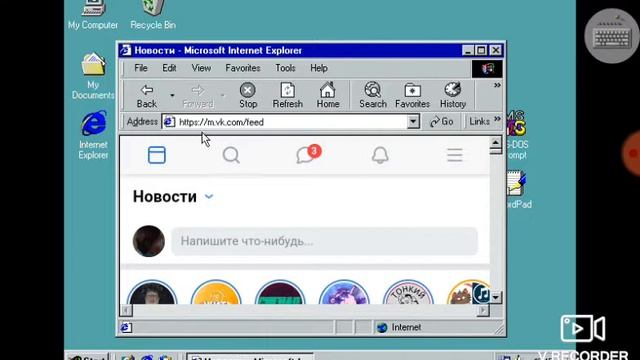Open the Help menu
The width and height of the screenshot is (640, 360).
tap(319, 68)
